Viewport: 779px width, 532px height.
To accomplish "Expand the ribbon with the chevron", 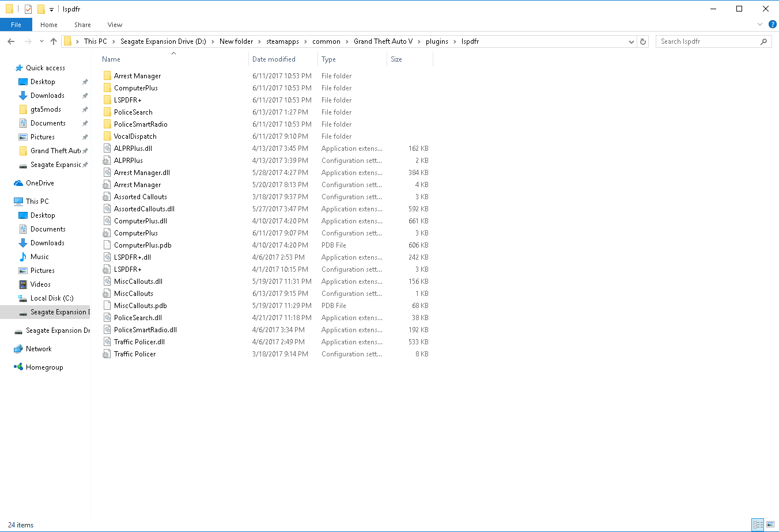I will pyautogui.click(x=760, y=25).
